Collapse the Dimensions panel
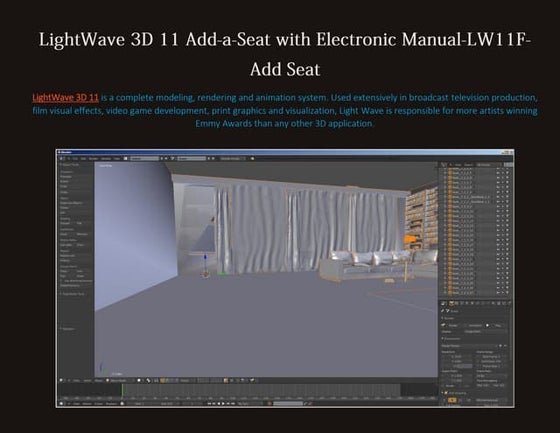 [452, 339]
